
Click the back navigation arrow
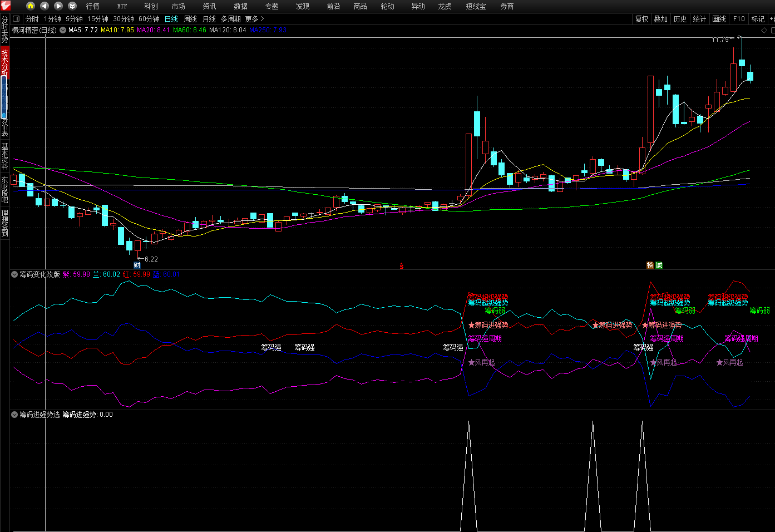coord(45,6)
